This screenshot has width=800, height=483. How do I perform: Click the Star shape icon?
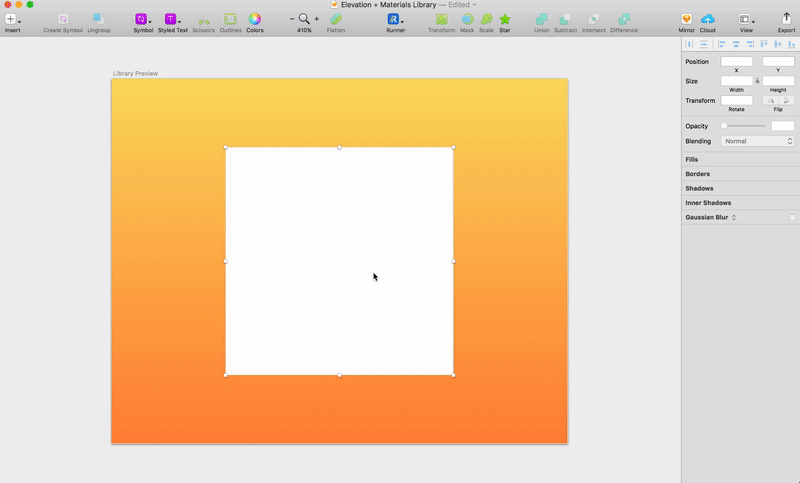point(505,19)
